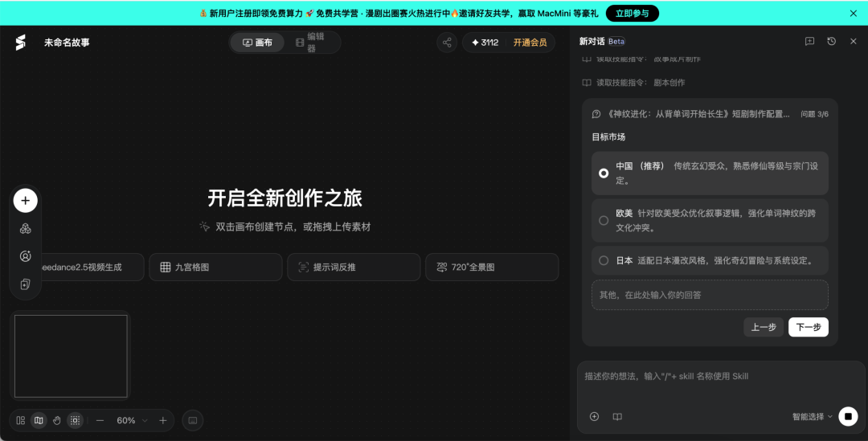Click the 开启全新创作之旅 heading
Image resolution: width=868 pixels, height=441 pixels.
(x=285, y=198)
